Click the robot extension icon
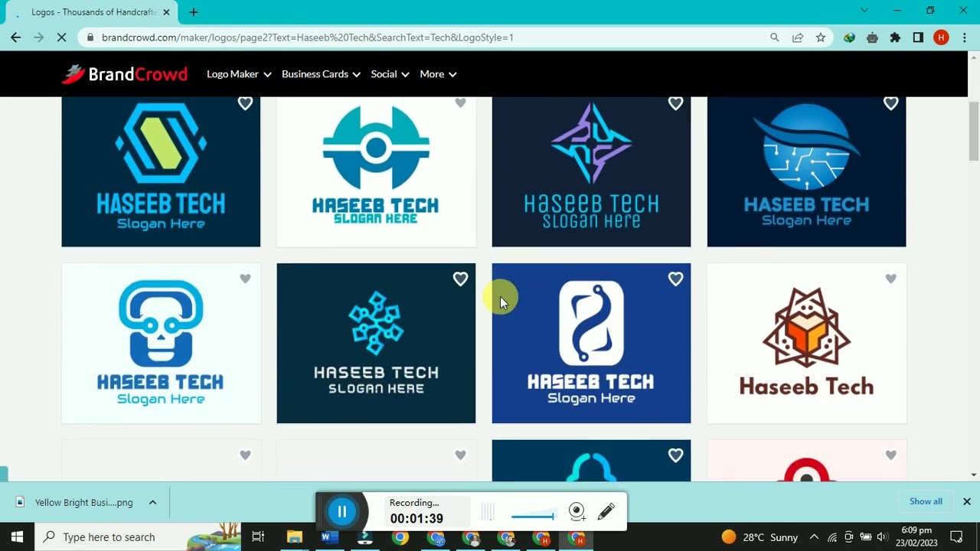This screenshot has height=551, width=980. [872, 37]
